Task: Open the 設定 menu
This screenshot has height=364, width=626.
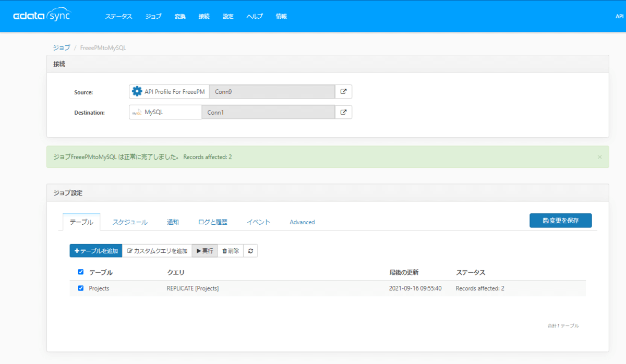Action: [x=228, y=16]
